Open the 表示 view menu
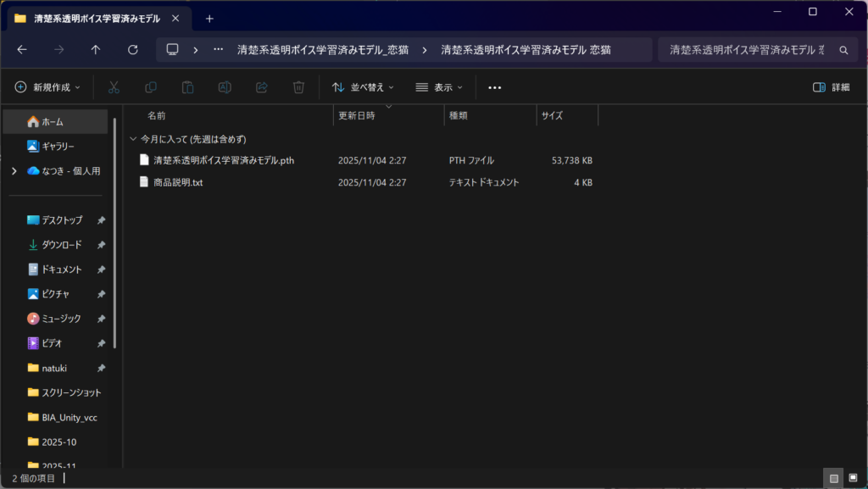Viewport: 868px width, 489px height. click(439, 87)
